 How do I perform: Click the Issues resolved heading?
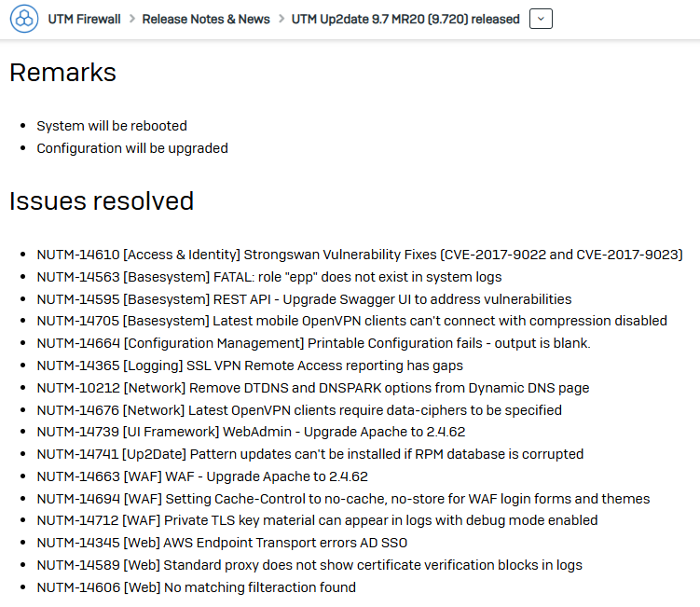(102, 201)
